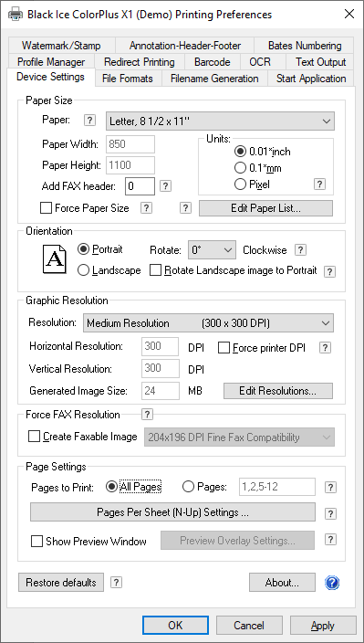The height and width of the screenshot is (643, 364).
Task: Click the Apply button
Action: [323, 626]
